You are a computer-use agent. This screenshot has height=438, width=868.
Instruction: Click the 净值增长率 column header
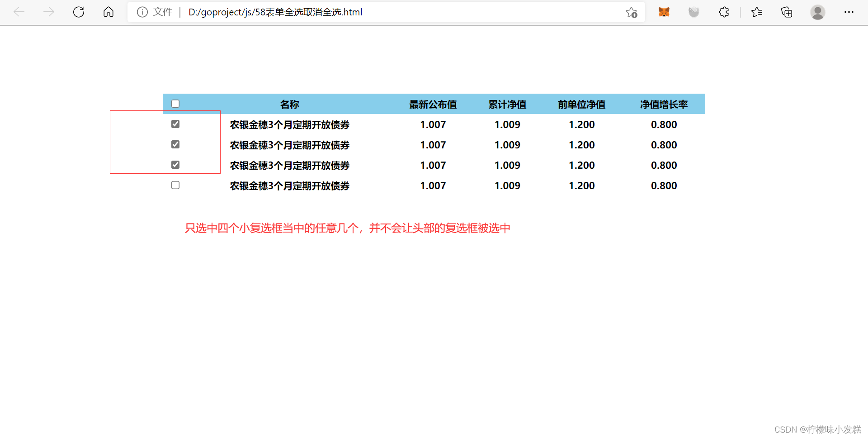click(x=664, y=105)
